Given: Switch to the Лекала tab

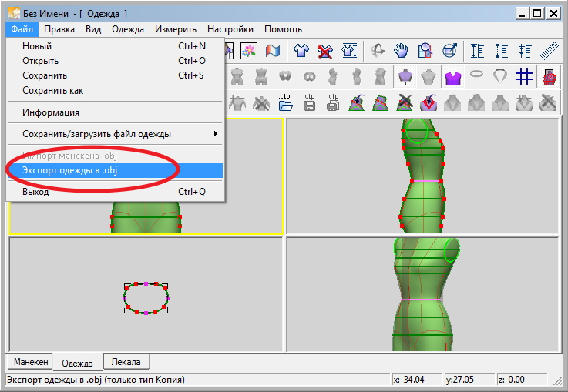Looking at the screenshot, I should [126, 362].
